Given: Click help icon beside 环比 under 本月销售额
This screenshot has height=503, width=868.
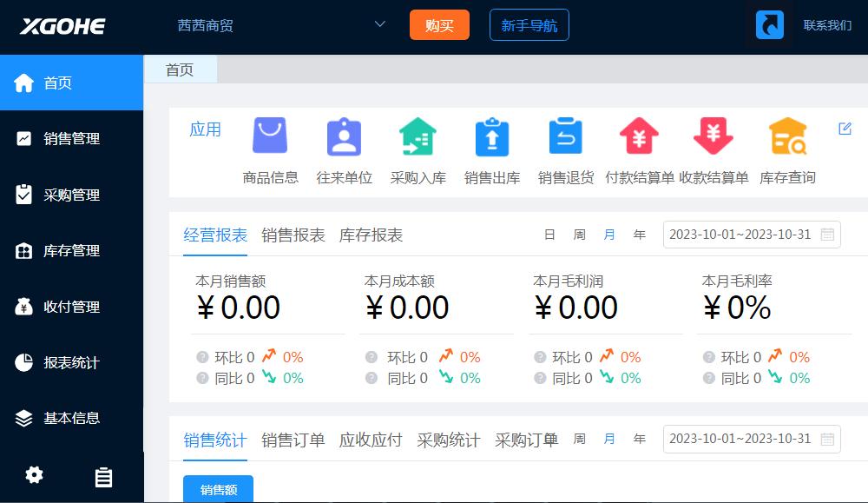Looking at the screenshot, I should [x=202, y=357].
